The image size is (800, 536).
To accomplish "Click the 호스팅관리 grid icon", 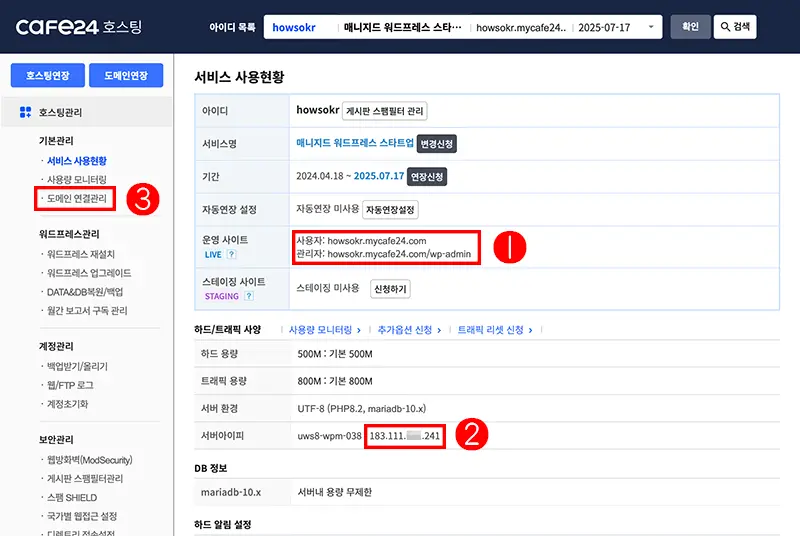I will click(25, 112).
